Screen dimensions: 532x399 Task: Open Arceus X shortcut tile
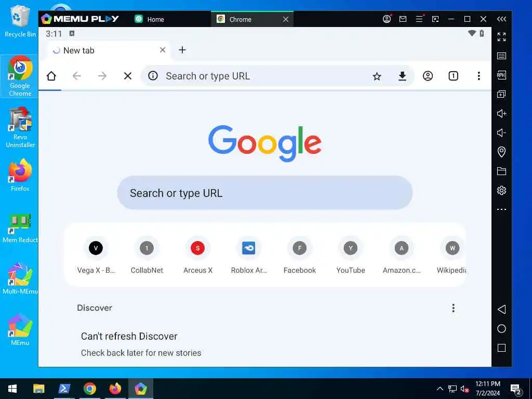(x=198, y=255)
